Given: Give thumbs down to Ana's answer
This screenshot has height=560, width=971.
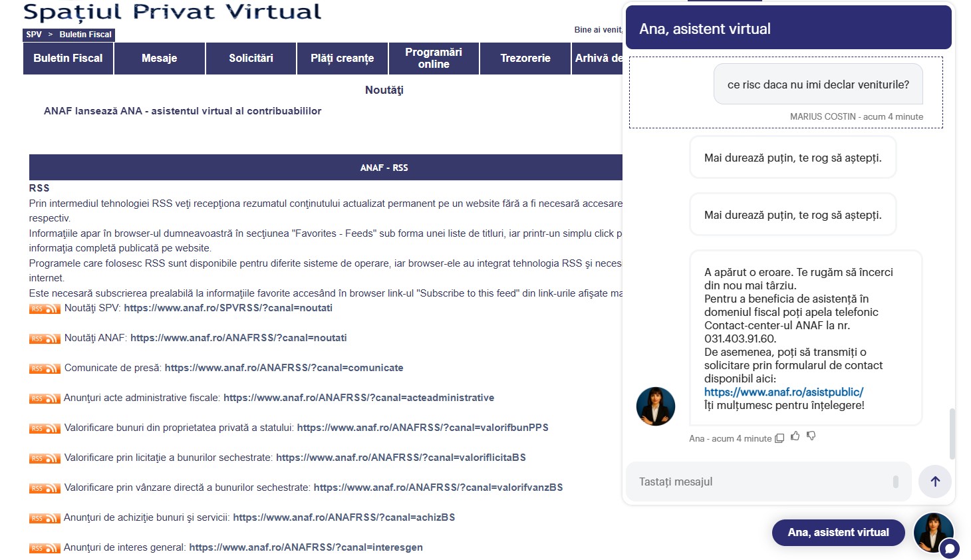Looking at the screenshot, I should [811, 436].
